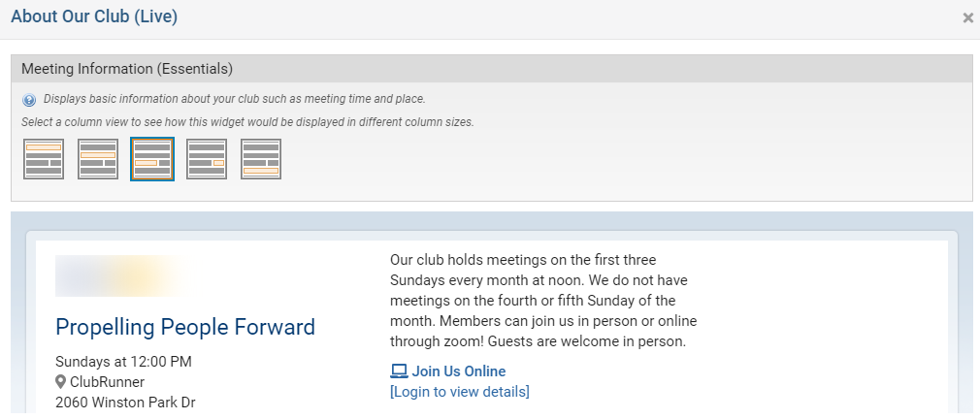Select the top full-width row column view

coord(44,159)
